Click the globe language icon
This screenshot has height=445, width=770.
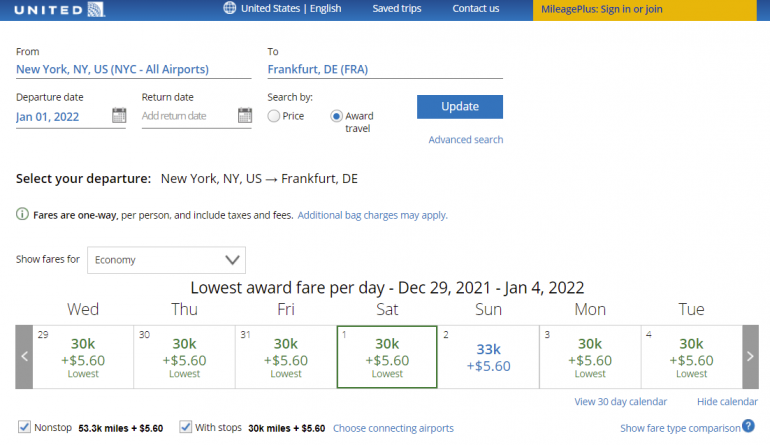click(230, 9)
